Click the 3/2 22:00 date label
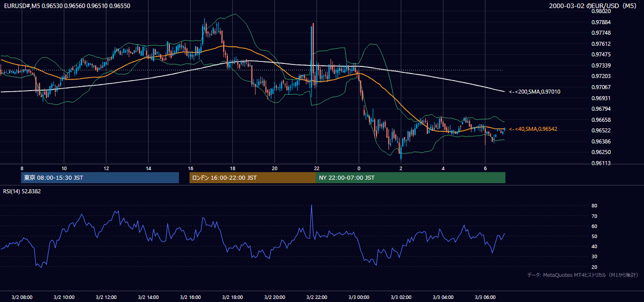This screenshot has height=302, width=644. point(316,297)
